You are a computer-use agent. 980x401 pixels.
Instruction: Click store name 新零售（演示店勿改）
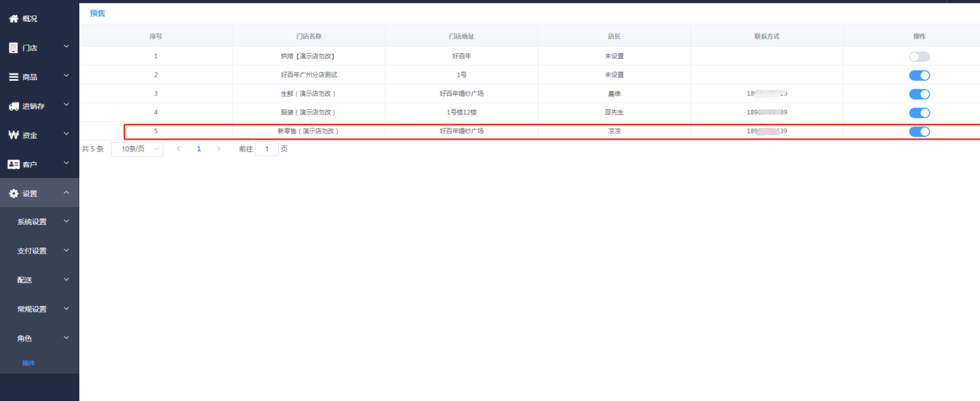[309, 131]
